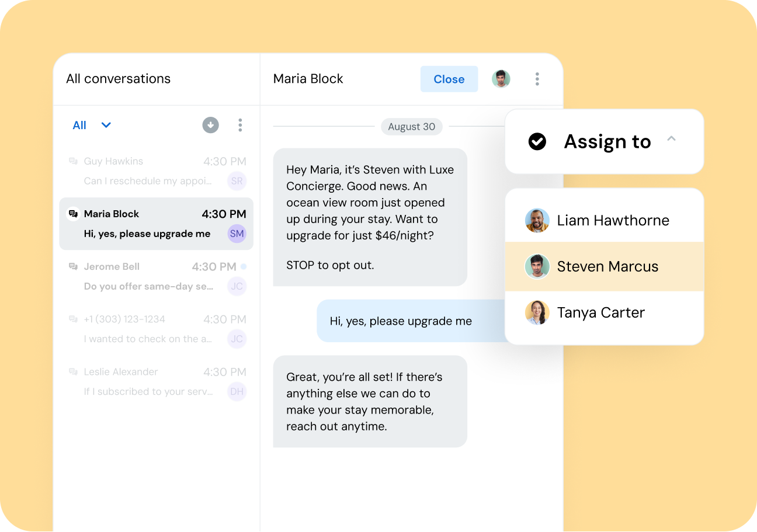The width and height of the screenshot is (757, 532).
Task: Click the message icon next to Guy Hawkins
Action: 73,161
